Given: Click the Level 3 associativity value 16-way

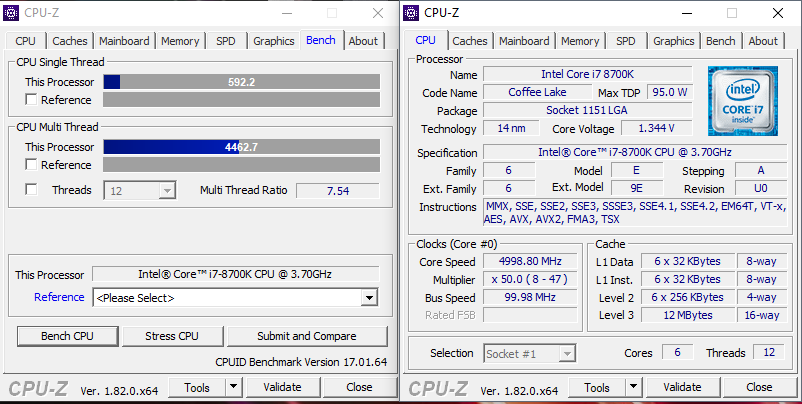Looking at the screenshot, I should [x=762, y=315].
